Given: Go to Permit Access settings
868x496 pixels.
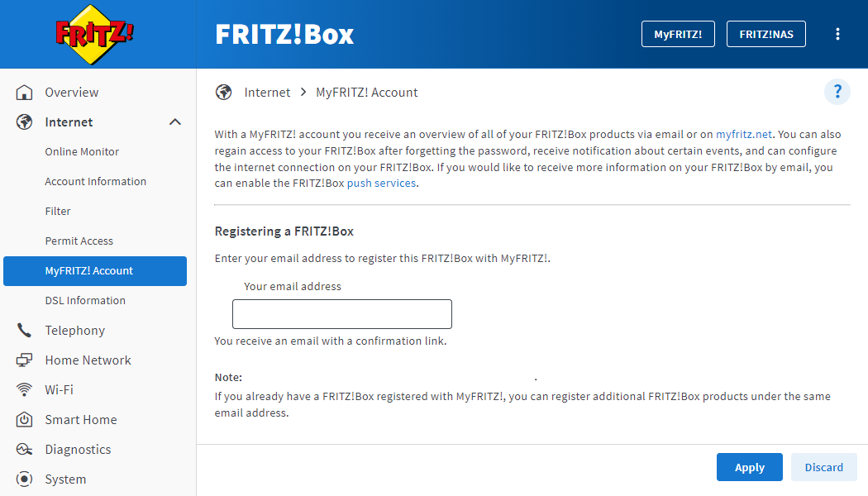Looking at the screenshot, I should pos(79,241).
